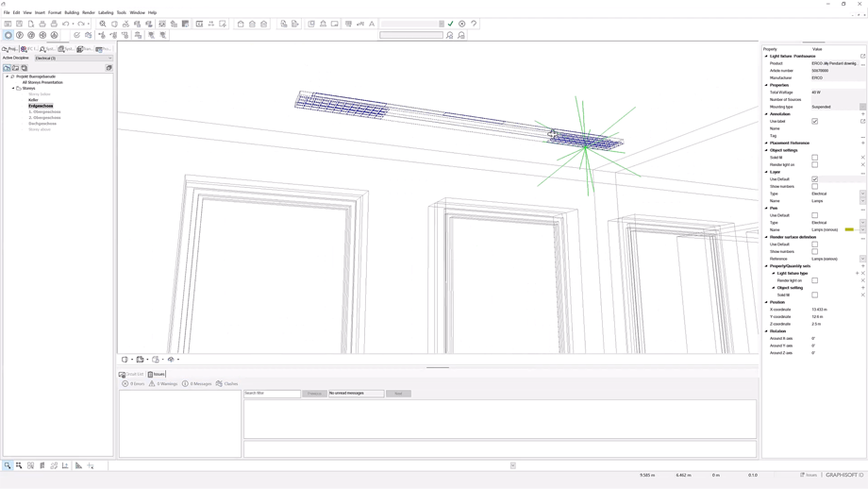Open the Labeling menu
868x489 pixels.
[106, 12]
